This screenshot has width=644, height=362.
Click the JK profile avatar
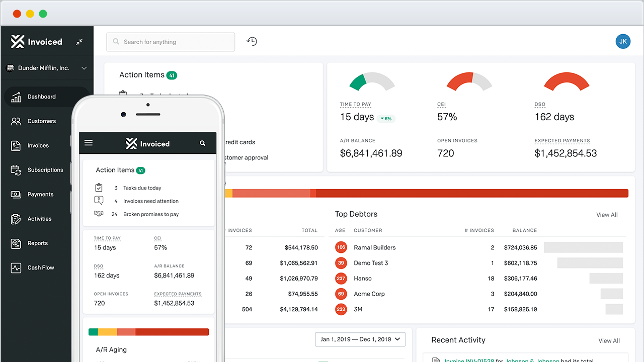623,41
